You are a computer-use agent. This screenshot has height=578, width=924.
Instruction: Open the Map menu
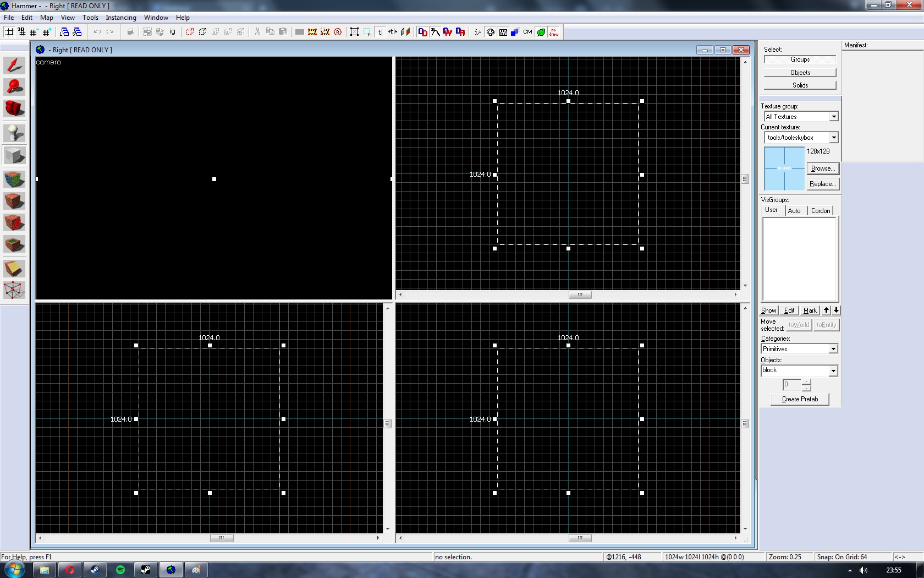pos(47,18)
